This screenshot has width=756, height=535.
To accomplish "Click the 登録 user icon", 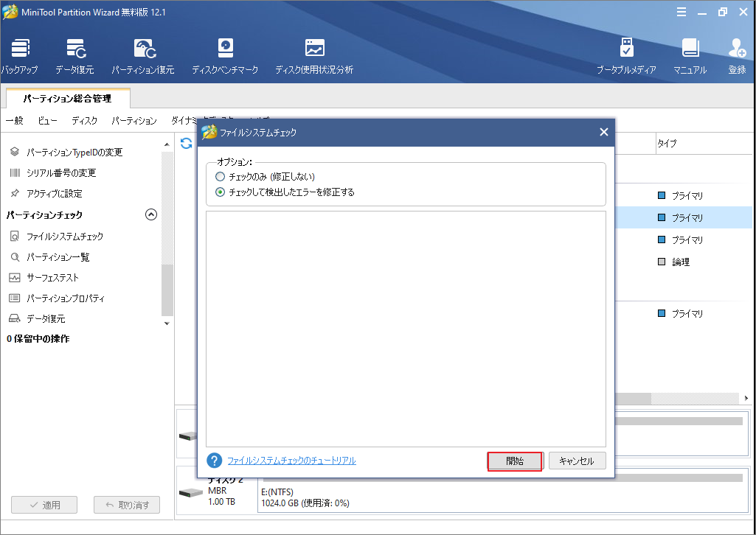I will 737,49.
